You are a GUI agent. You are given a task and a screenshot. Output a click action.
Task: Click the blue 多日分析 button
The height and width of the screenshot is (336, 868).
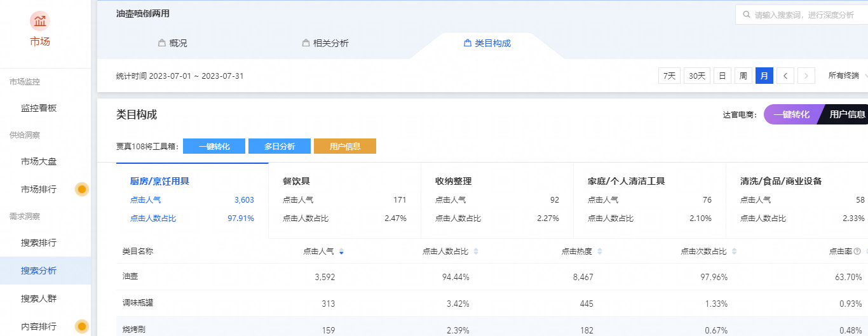coord(280,146)
